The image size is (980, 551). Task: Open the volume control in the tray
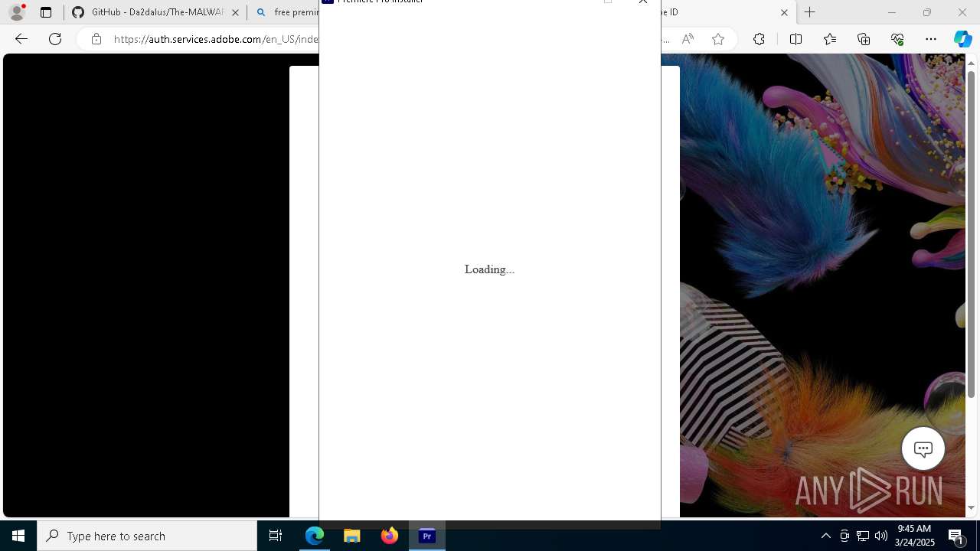(881, 536)
